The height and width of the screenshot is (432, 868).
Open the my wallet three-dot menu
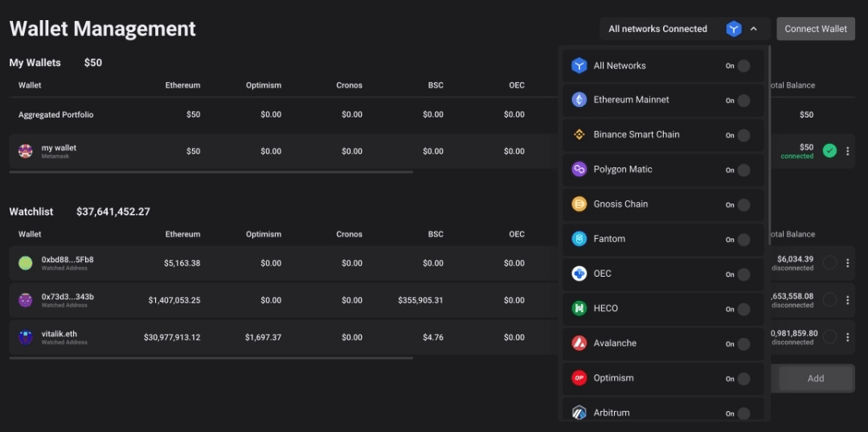click(847, 151)
